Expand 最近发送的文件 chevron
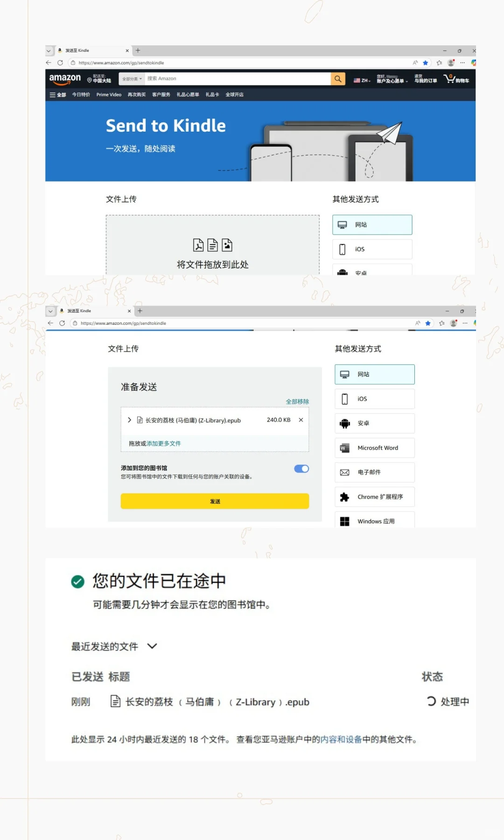This screenshot has height=840, width=504. (x=152, y=646)
